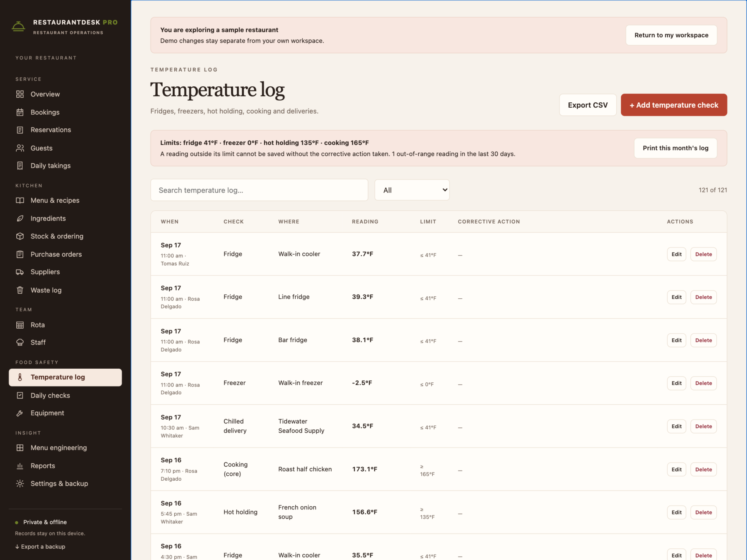
Task: Click Export a backup link
Action: tap(40, 546)
